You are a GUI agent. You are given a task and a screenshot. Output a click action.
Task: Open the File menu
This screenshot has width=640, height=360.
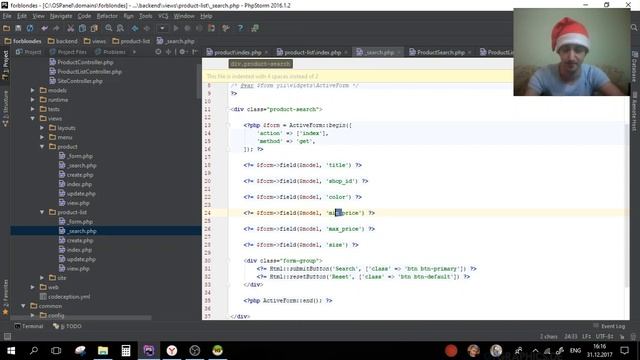pos(7,16)
